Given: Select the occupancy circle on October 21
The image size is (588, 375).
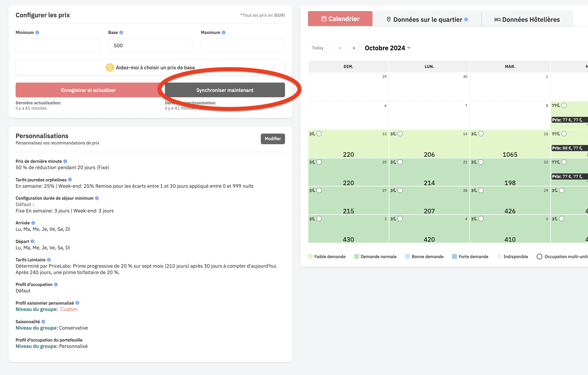Looking at the screenshot, I should coord(400,162).
